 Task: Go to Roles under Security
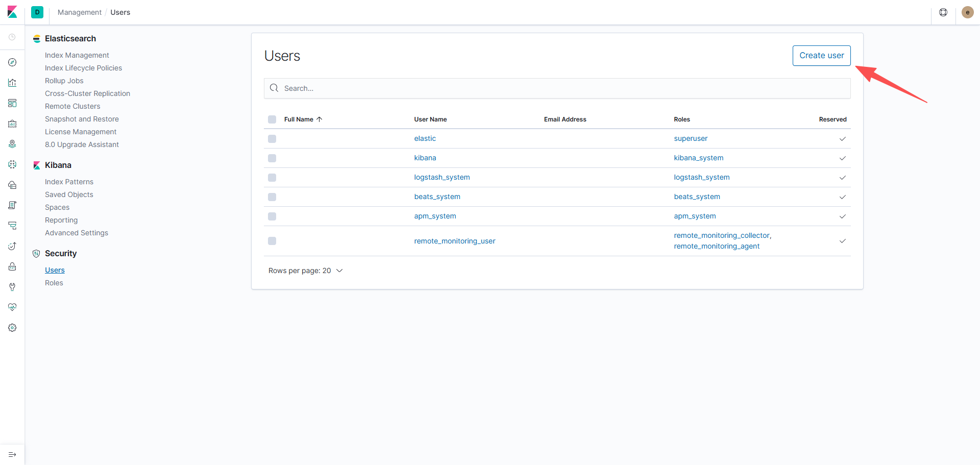pos(54,283)
